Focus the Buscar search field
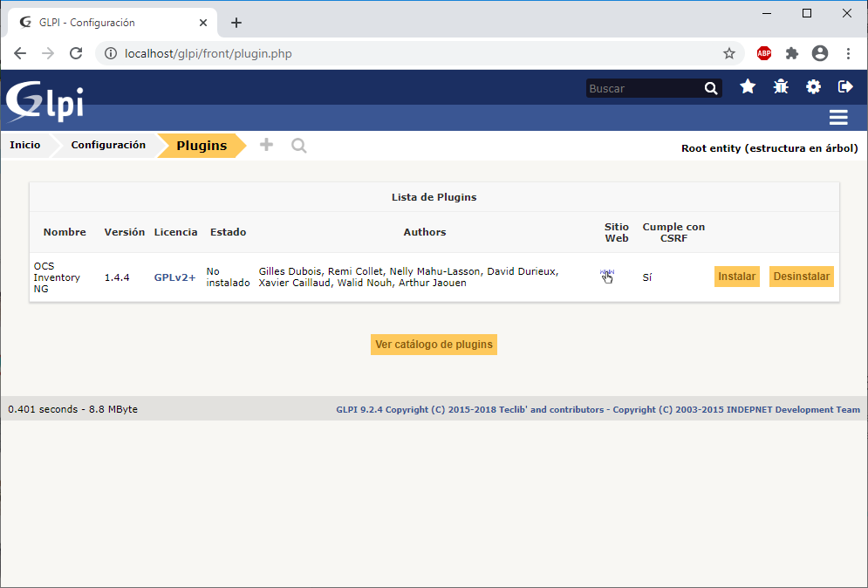Screen dimensions: 868x588 (644, 89)
